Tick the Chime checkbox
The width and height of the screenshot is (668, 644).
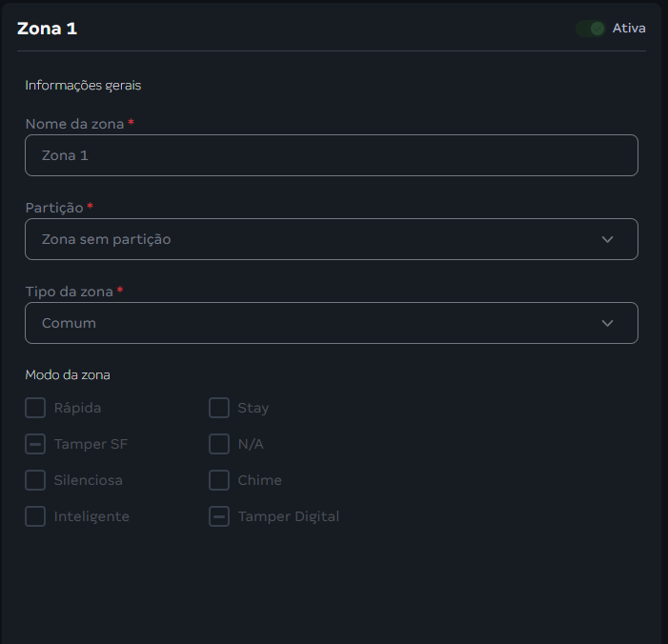point(219,480)
